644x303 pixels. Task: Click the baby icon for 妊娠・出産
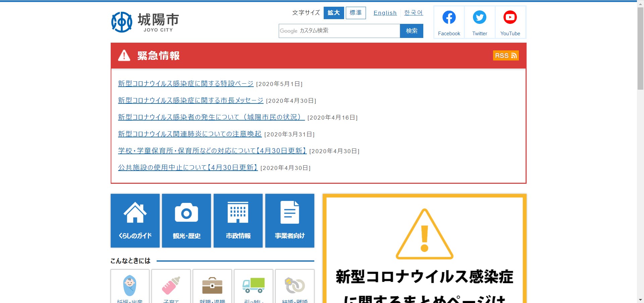click(x=130, y=286)
